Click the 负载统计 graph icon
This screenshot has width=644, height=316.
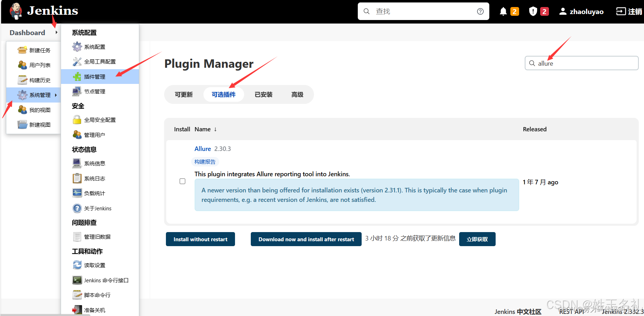77,193
